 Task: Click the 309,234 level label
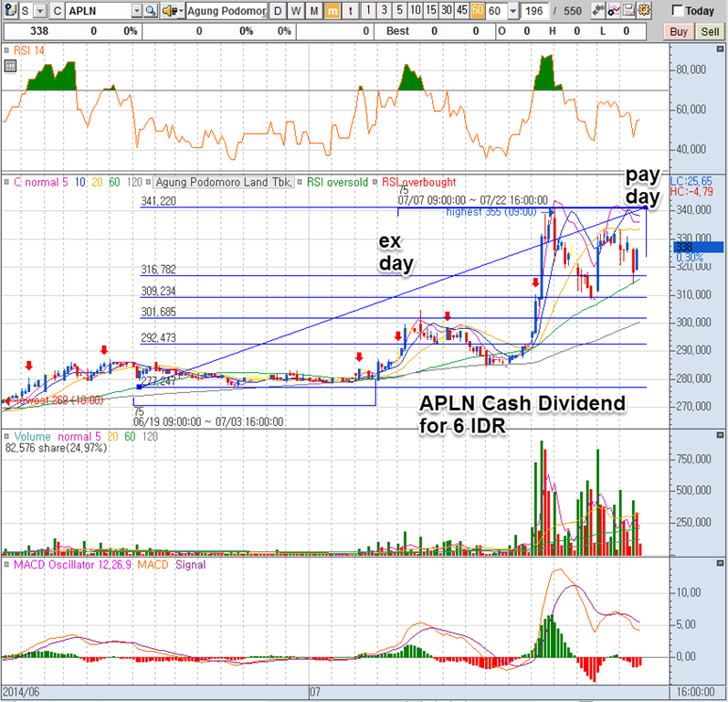(x=158, y=291)
